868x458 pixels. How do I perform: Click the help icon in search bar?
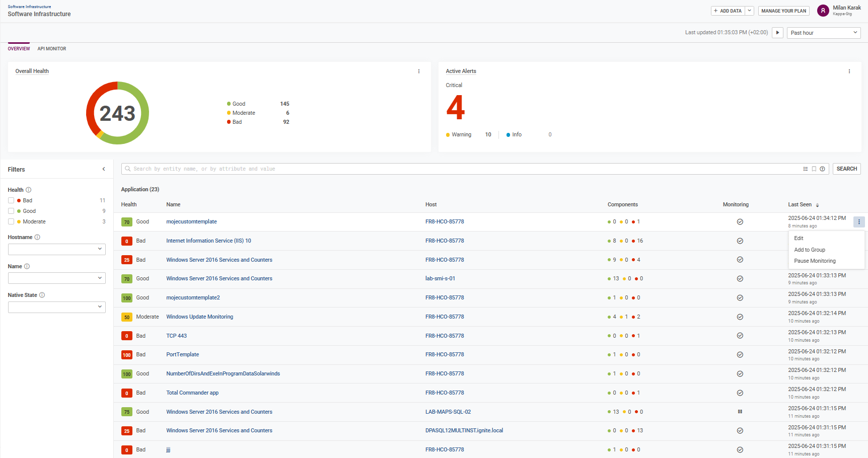pyautogui.click(x=822, y=169)
